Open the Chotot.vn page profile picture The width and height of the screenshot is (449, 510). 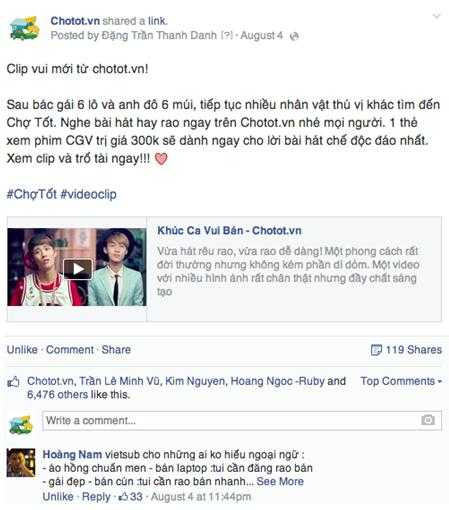coord(24,28)
